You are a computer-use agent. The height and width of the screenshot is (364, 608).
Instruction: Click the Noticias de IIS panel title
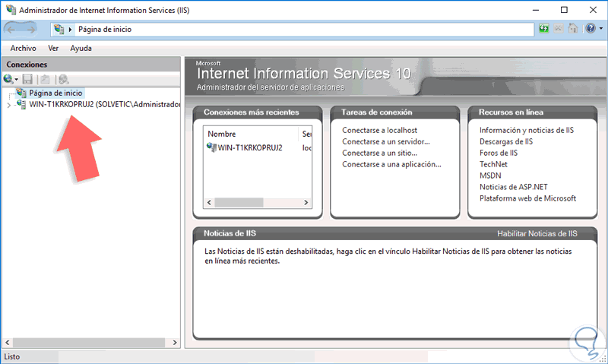230,233
